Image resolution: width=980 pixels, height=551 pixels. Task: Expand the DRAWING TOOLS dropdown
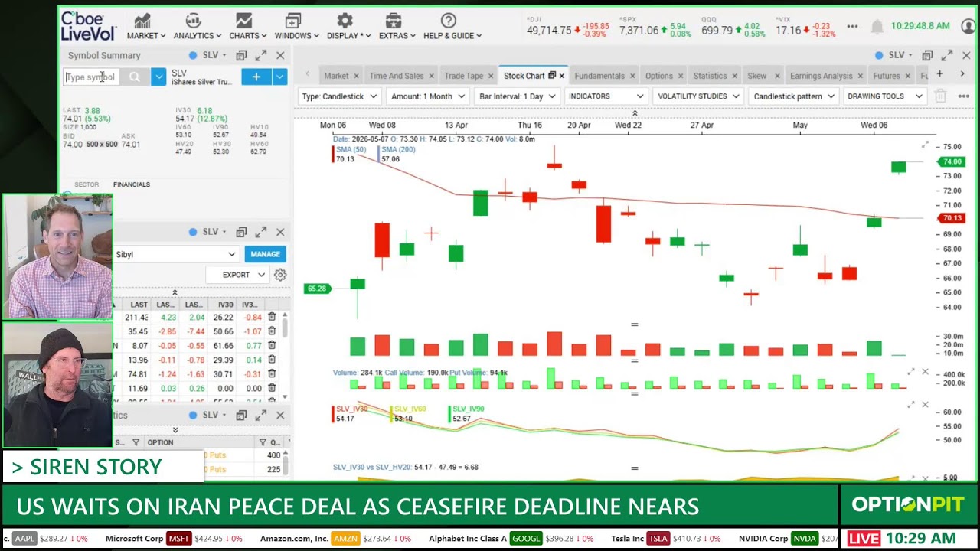coord(884,96)
